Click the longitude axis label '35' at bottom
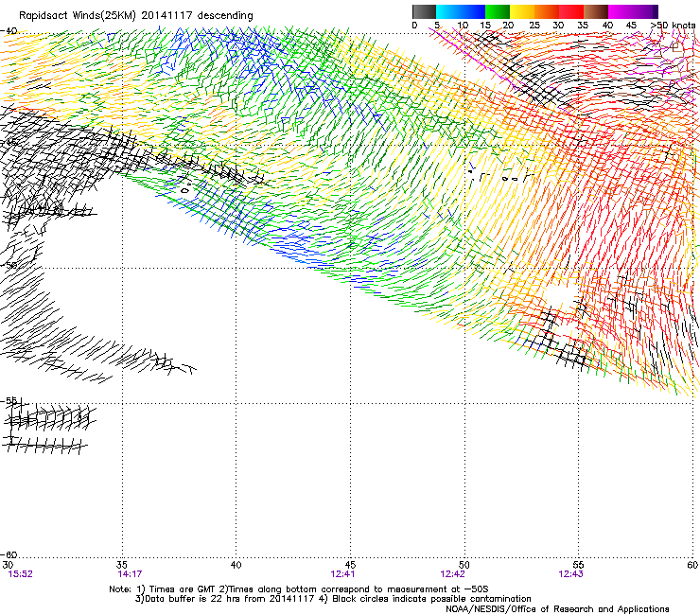Screen dimensions: 700x615 [122, 565]
